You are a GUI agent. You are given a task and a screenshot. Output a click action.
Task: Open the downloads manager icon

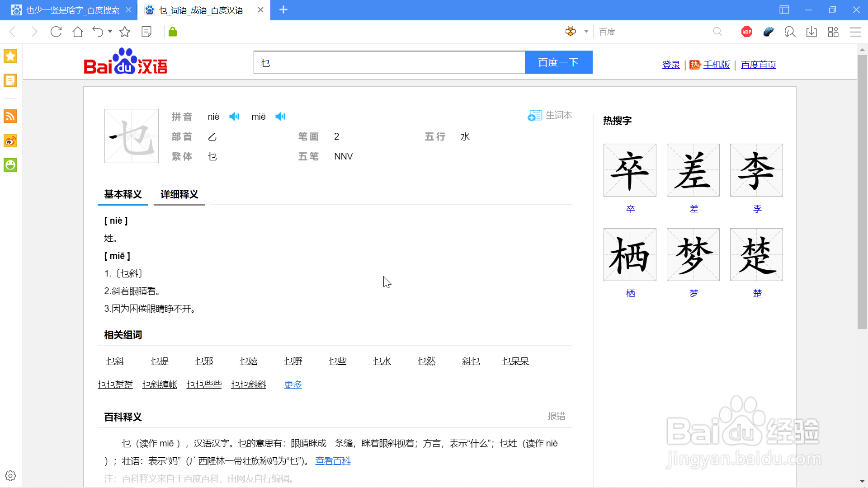pos(812,32)
